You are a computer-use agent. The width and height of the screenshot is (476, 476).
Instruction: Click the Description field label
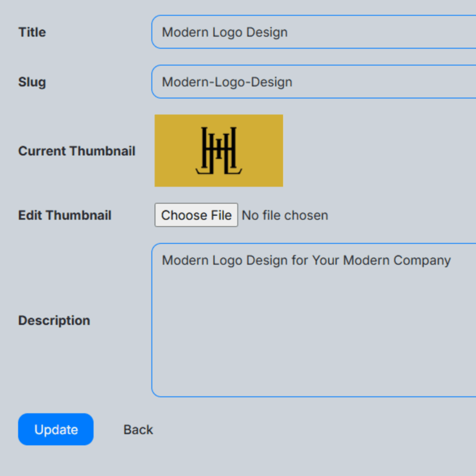click(54, 320)
